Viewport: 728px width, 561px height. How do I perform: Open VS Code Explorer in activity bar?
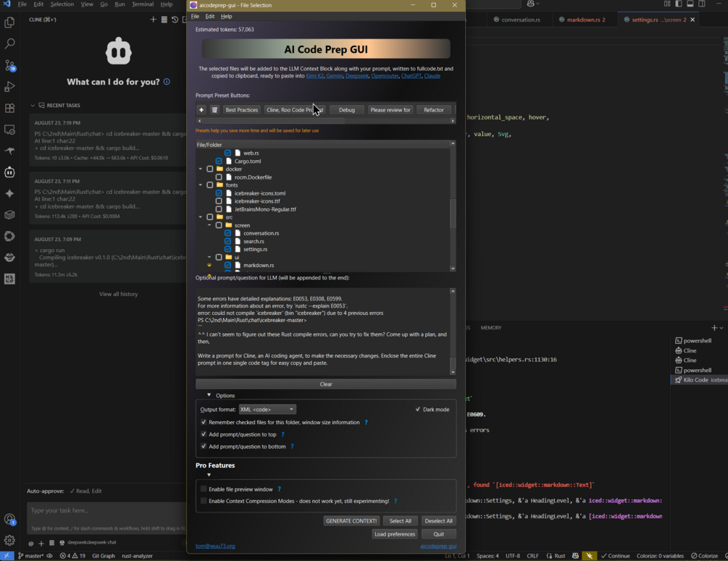click(x=9, y=22)
